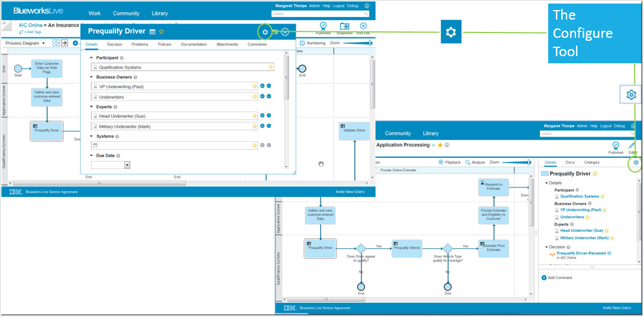Viewport: 644px width, 317px height.
Task: Click the info icon in top-left window header
Action: click(x=367, y=6)
